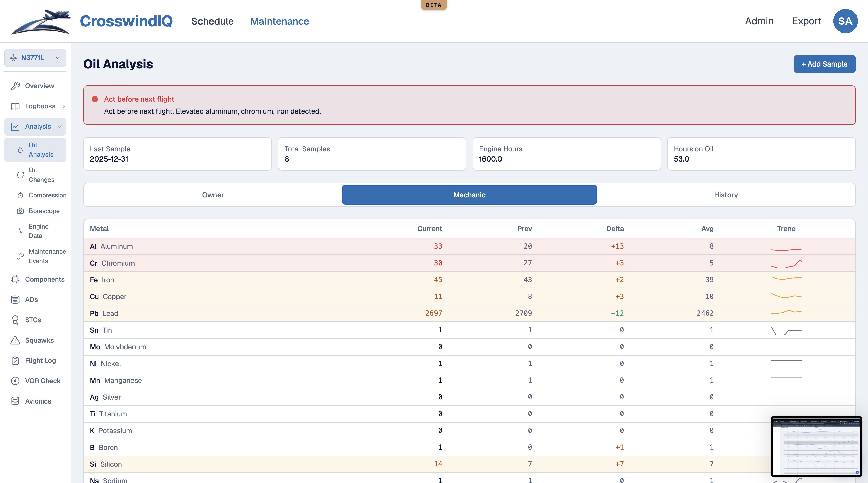
Task: Select the Compression gauge icon
Action: click(20, 196)
